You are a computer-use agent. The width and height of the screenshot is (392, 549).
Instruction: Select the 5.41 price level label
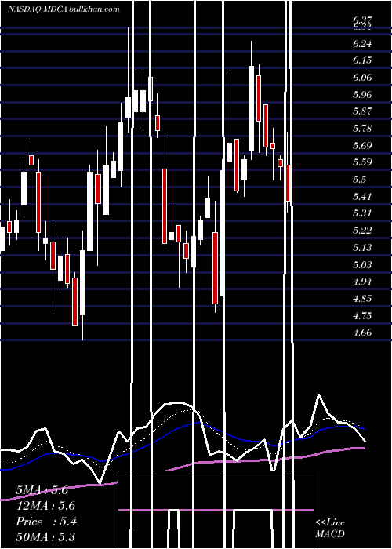[x=362, y=196]
